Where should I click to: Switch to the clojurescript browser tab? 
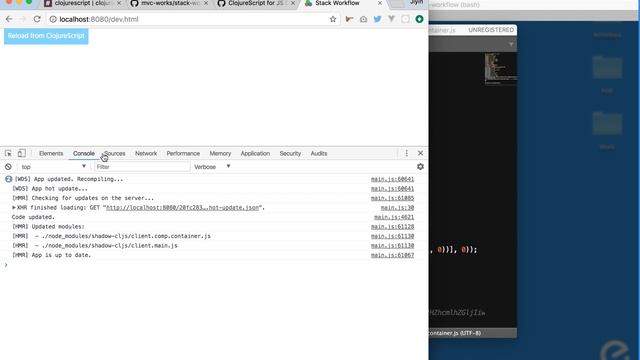coord(82,3)
